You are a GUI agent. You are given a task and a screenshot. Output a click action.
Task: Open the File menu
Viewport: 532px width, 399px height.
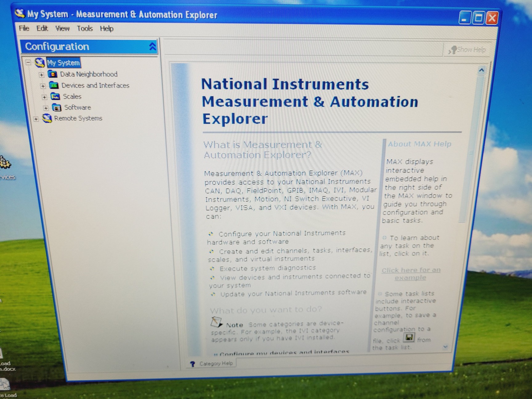click(x=24, y=28)
